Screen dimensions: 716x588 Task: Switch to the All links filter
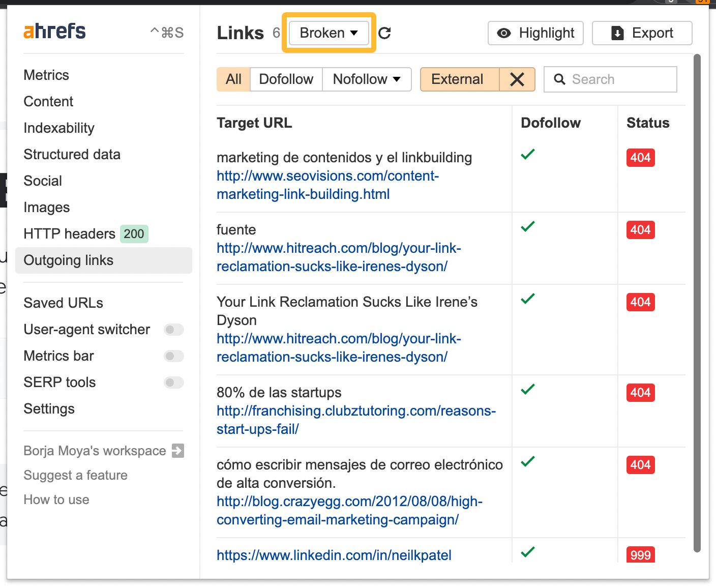(x=233, y=79)
